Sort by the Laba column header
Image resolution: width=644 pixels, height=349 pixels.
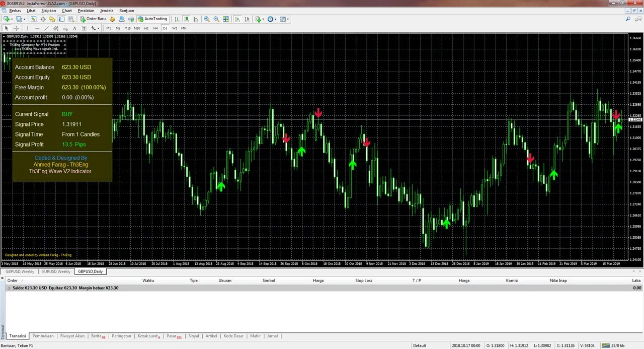click(x=636, y=281)
